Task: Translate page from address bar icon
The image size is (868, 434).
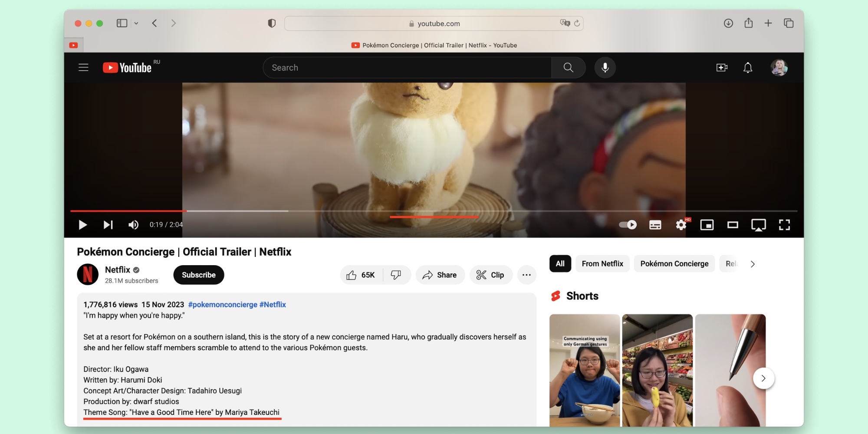Action: coord(565,23)
